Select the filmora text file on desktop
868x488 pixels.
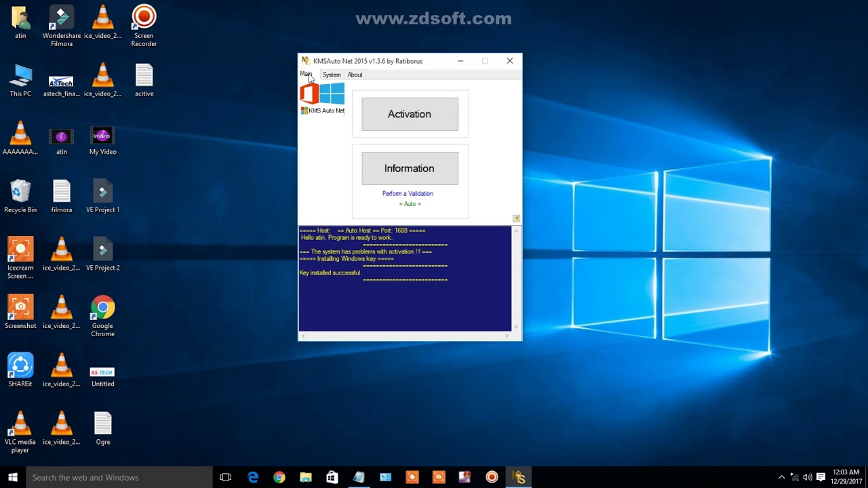tap(62, 197)
